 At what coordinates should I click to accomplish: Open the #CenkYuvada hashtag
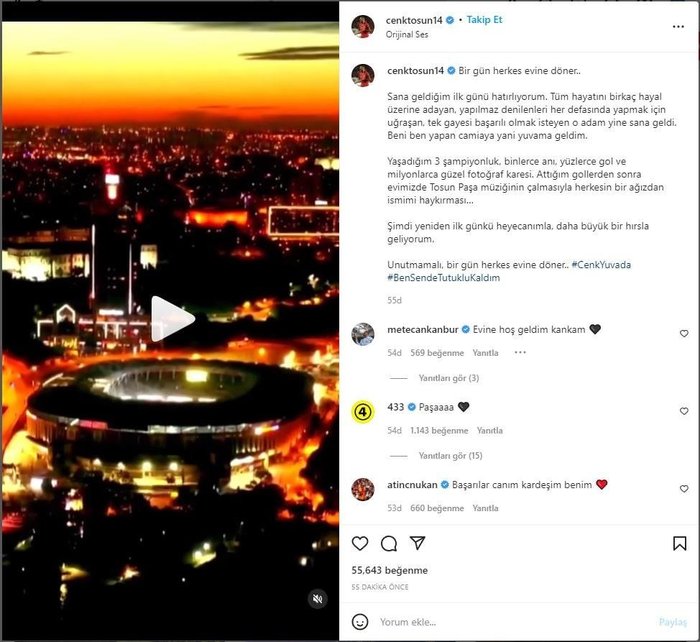pos(601,265)
